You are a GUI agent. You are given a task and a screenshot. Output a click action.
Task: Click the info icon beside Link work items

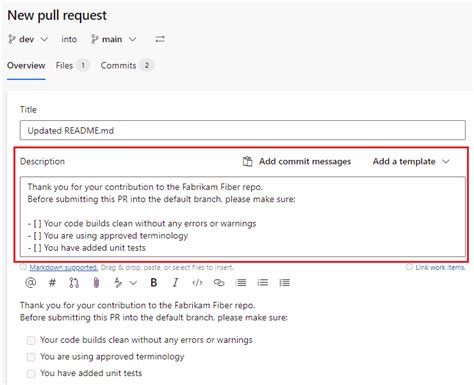(x=409, y=267)
